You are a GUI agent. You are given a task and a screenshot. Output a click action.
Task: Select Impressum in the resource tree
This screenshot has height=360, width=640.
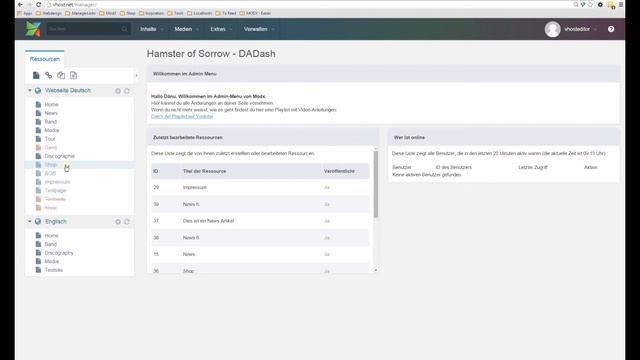coord(57,182)
